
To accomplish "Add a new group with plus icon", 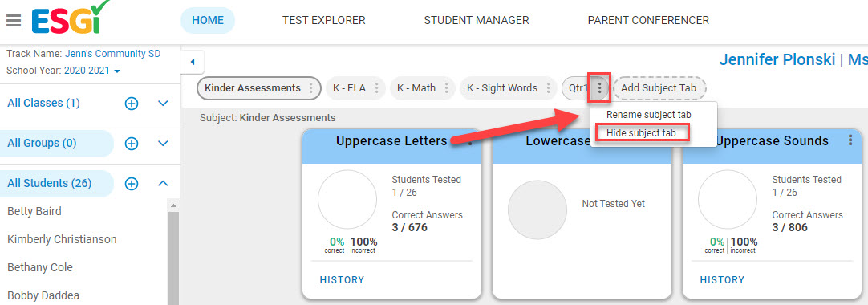I will pyautogui.click(x=132, y=144).
